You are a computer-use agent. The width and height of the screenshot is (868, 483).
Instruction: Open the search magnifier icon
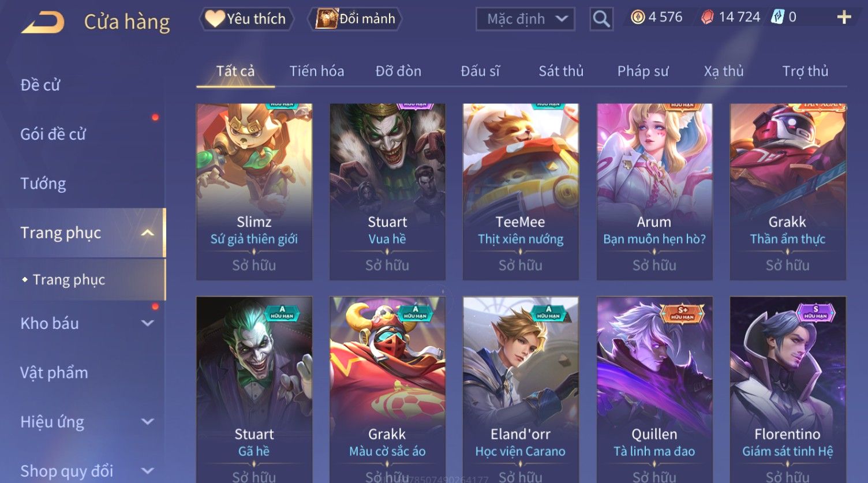coord(601,19)
